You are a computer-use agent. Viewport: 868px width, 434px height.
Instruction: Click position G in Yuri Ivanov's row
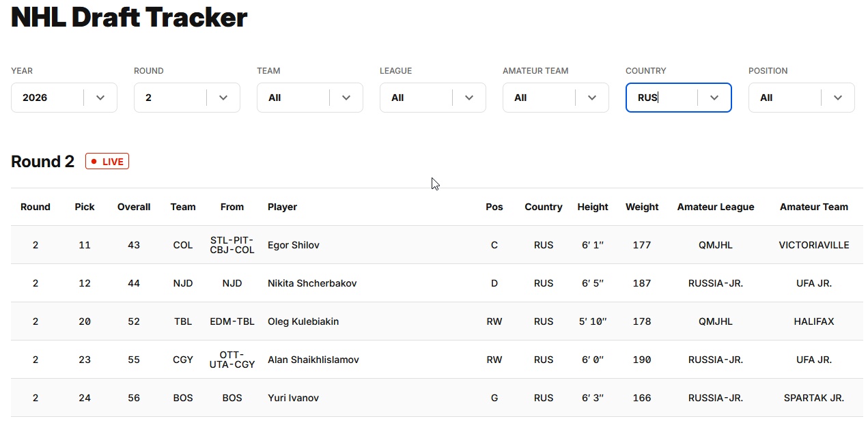click(494, 398)
